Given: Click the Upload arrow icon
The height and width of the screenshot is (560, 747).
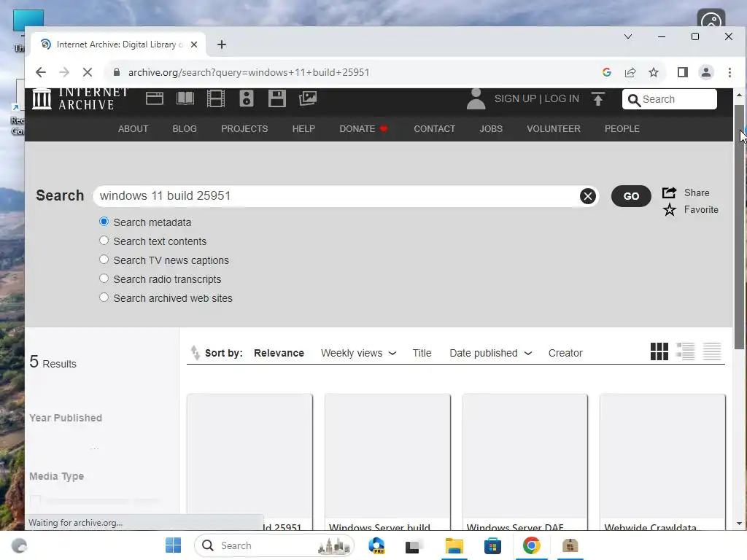Looking at the screenshot, I should pos(598,99).
